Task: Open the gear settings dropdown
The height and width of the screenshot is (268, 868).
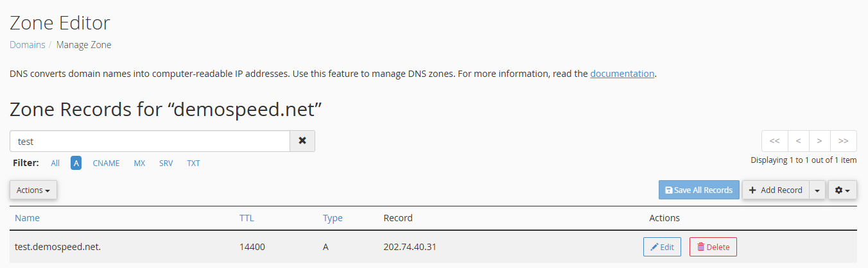Action: click(x=842, y=190)
